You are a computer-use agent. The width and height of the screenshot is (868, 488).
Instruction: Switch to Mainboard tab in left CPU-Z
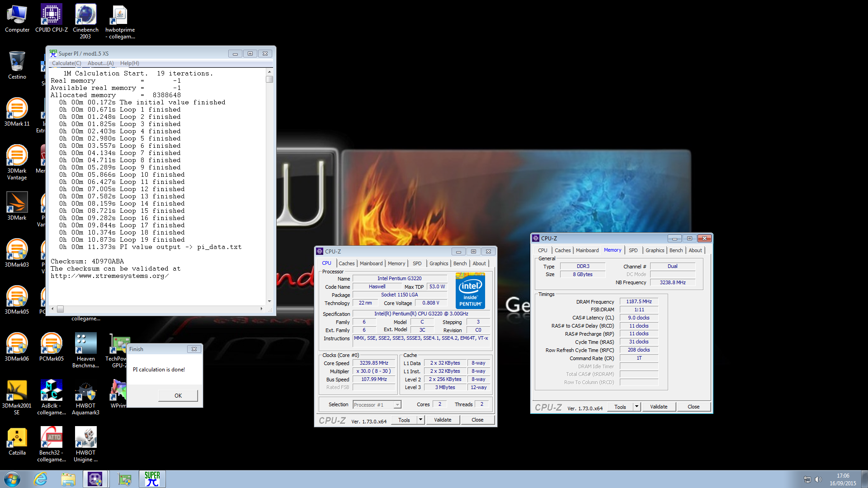point(371,263)
